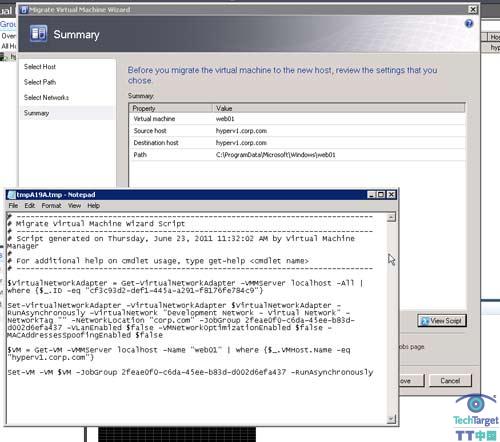Click the Property column header
This screenshot has width=500, height=442.
pyautogui.click(x=171, y=108)
